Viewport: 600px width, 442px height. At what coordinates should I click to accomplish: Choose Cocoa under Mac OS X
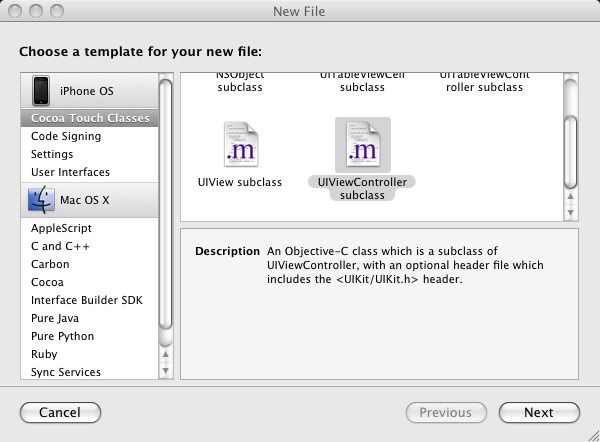coord(90,282)
